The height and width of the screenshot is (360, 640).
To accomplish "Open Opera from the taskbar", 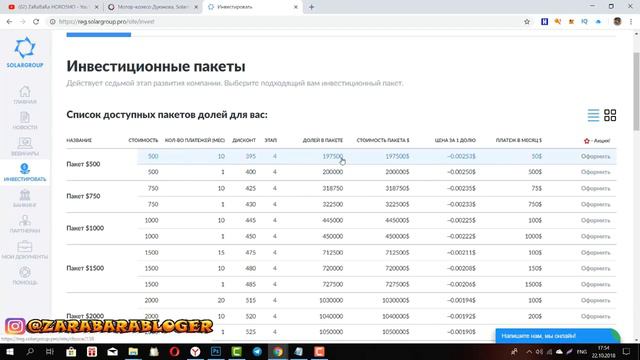I will coord(174,351).
